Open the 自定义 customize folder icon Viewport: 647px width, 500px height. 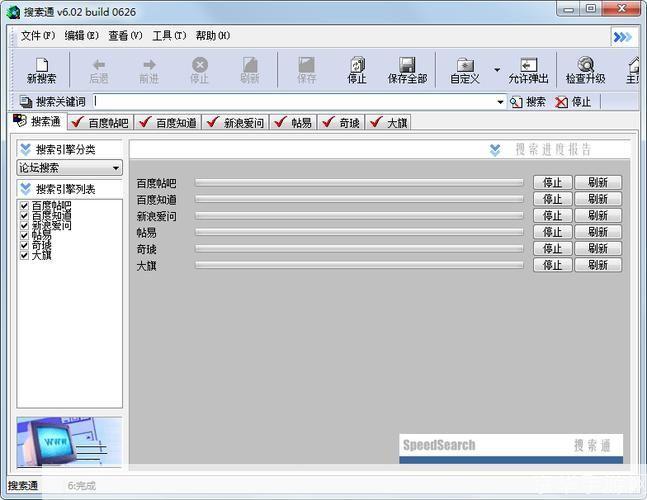(465, 65)
